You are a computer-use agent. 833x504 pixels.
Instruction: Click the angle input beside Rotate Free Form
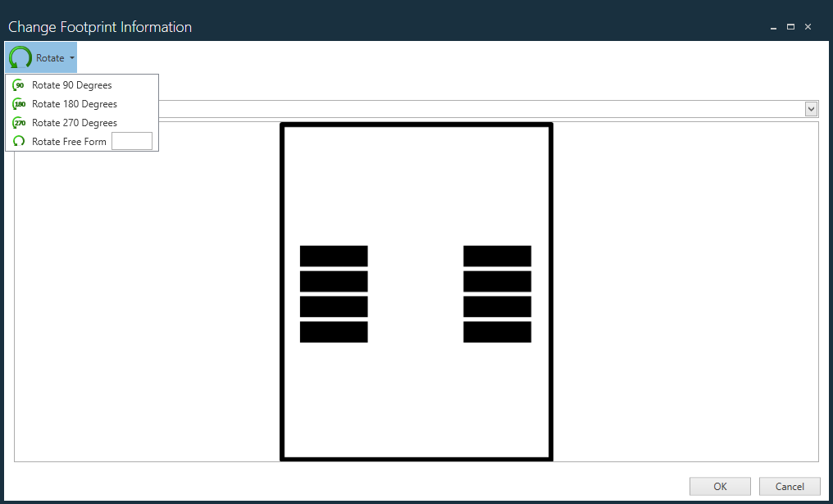133,141
